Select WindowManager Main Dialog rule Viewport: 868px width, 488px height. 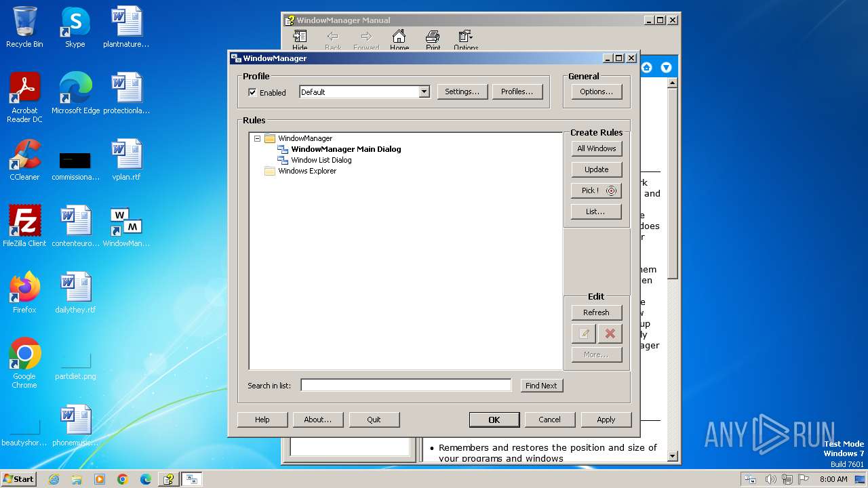[x=346, y=149]
